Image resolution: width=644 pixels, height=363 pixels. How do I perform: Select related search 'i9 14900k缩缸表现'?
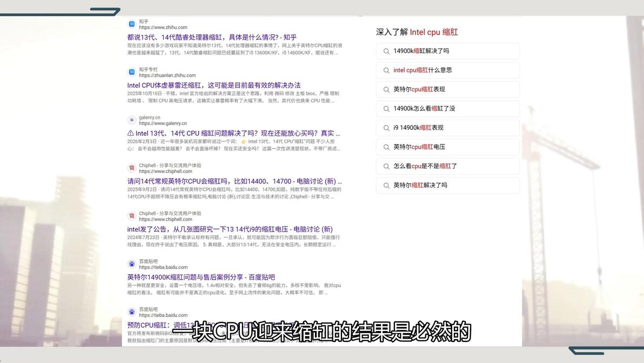(x=447, y=128)
